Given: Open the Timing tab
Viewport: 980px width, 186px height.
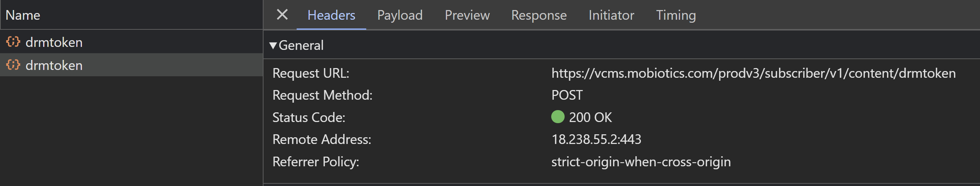Looking at the screenshot, I should tap(676, 15).
